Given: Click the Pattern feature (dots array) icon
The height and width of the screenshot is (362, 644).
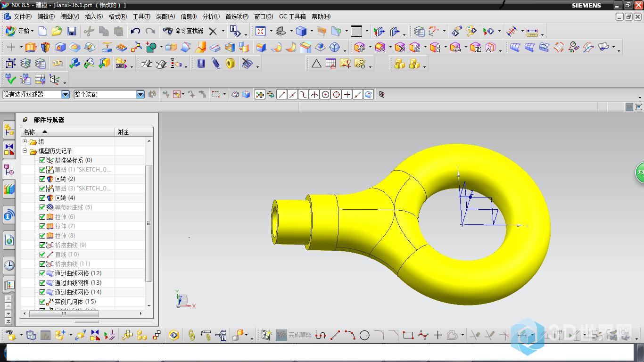Looking at the screenshot, I should [x=122, y=47].
